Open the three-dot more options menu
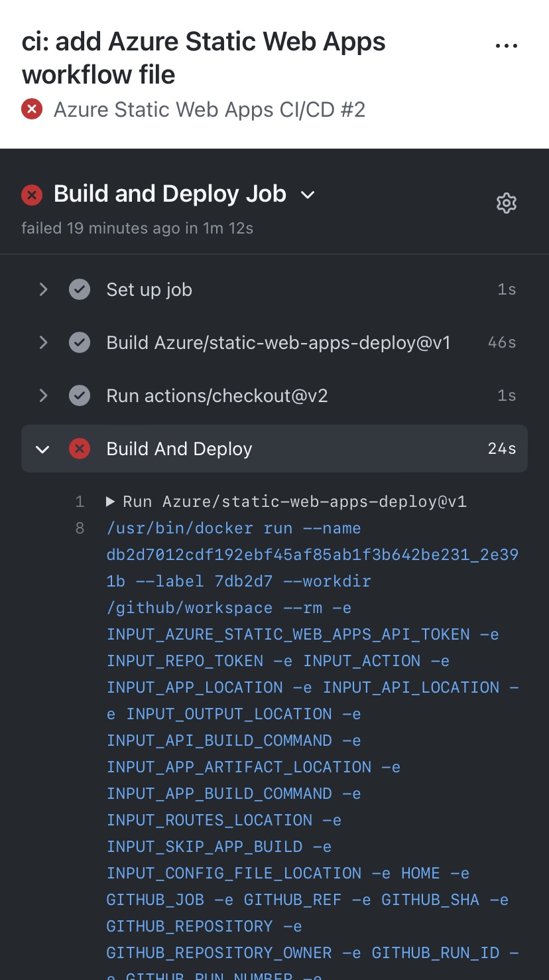The image size is (549, 980). pos(507,46)
